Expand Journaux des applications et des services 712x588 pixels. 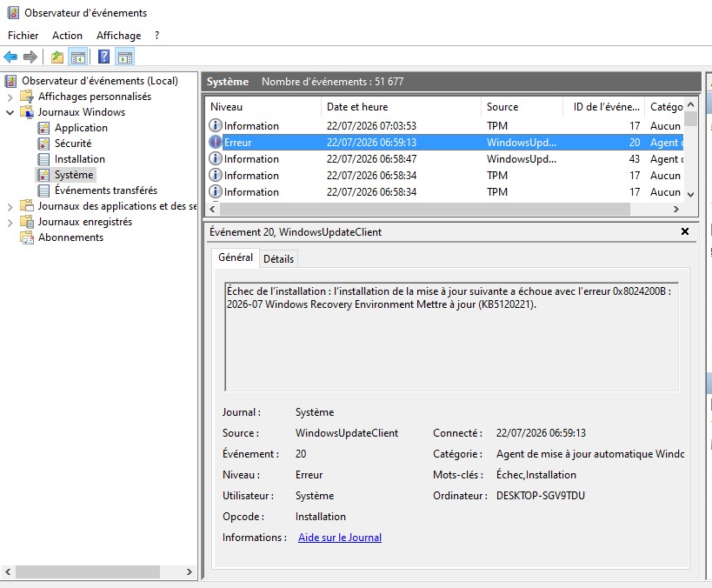pos(10,207)
